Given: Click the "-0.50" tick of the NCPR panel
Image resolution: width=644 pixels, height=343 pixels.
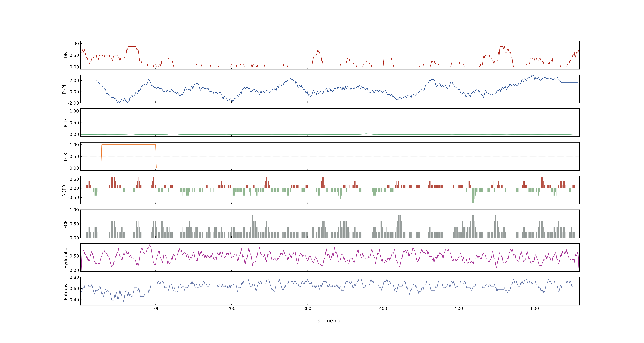Looking at the screenshot, I should tap(73, 197).
